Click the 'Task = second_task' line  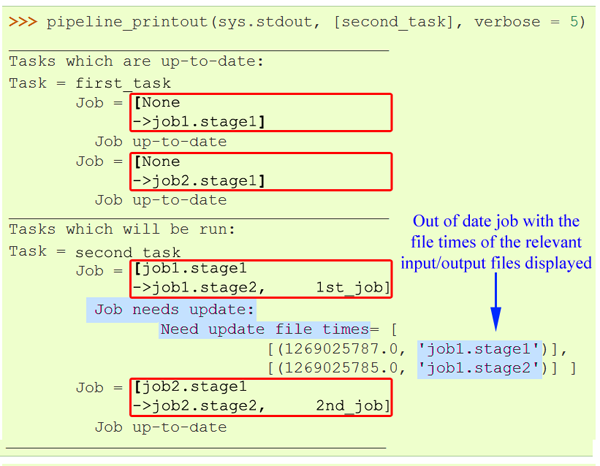click(95, 251)
